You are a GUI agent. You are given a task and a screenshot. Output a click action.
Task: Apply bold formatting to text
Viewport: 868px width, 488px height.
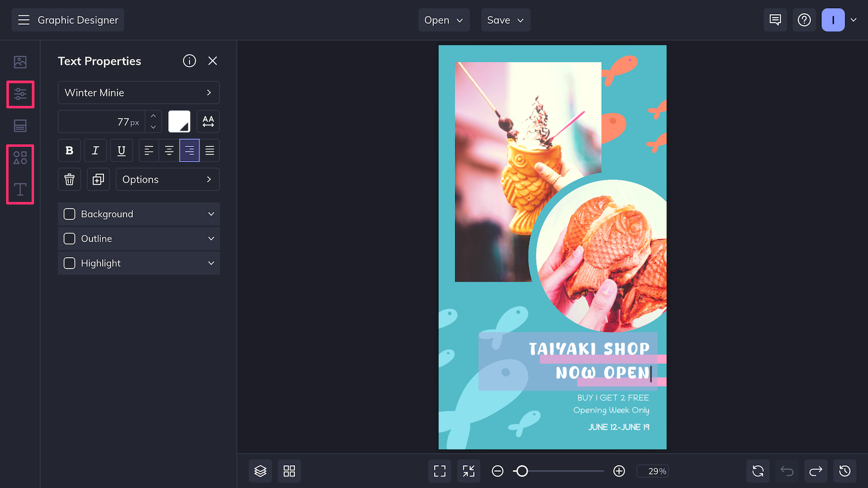(x=69, y=150)
